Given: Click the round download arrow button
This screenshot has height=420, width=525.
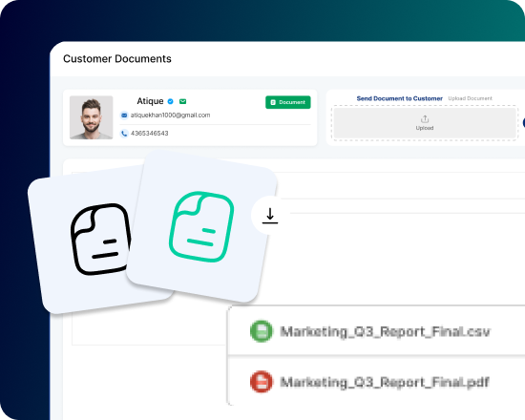Looking at the screenshot, I should [270, 216].
